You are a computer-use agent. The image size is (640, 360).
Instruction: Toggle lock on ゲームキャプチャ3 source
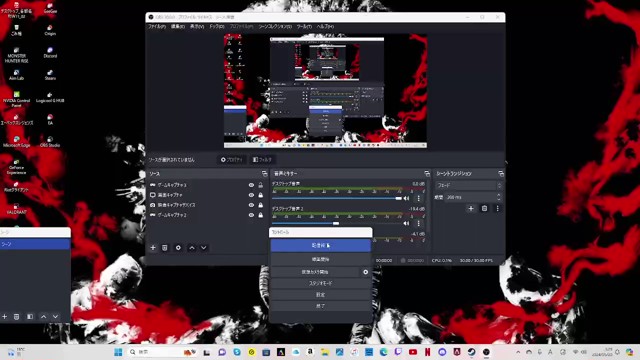(261, 185)
